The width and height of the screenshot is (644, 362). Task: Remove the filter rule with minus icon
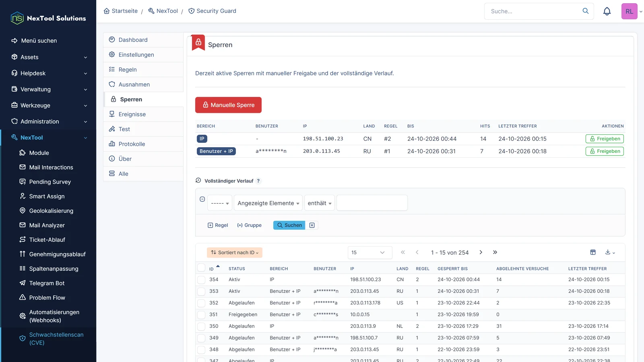point(202,199)
